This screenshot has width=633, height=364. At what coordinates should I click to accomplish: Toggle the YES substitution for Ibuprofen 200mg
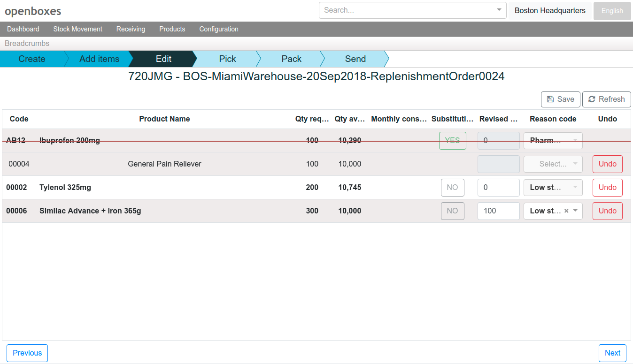pyautogui.click(x=452, y=141)
